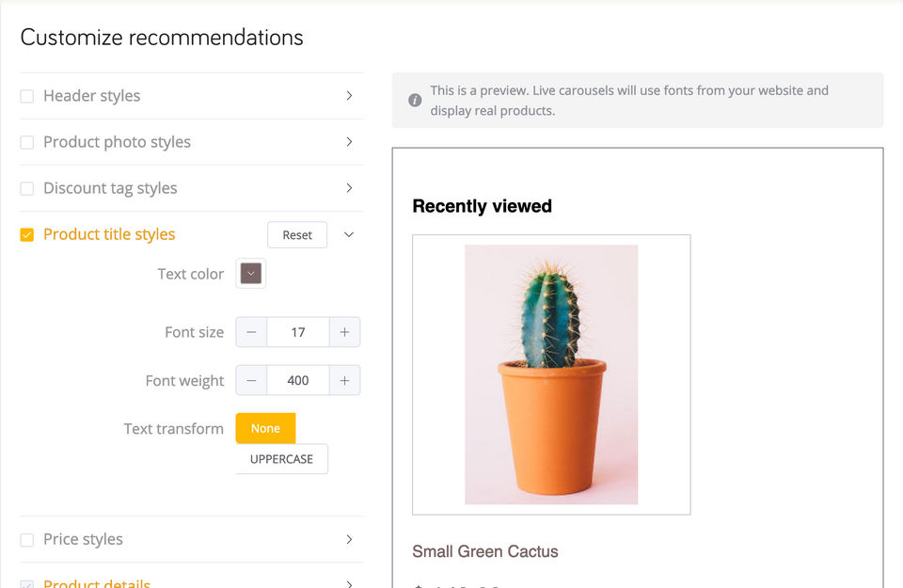Image resolution: width=903 pixels, height=588 pixels.
Task: Increase font size with plus icon
Action: [x=344, y=332]
